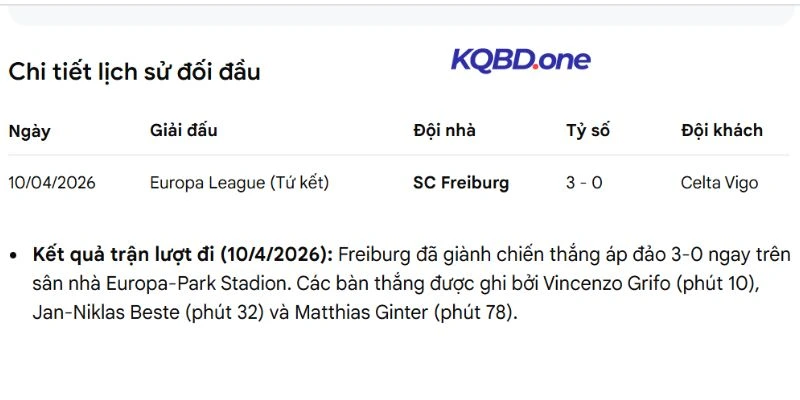Screen dimensions: 800x400
Task: Select the "Giải đấu" column header
Action: pyautogui.click(x=183, y=130)
